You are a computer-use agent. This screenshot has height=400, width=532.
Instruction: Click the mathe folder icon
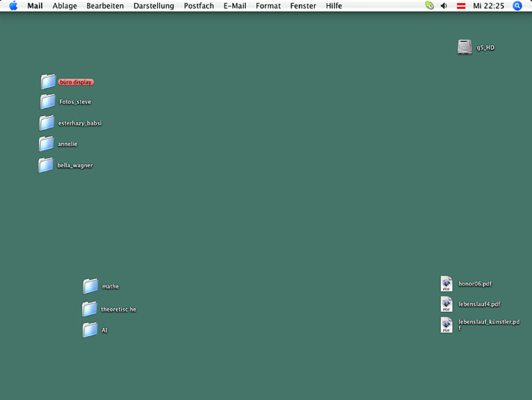coord(90,286)
